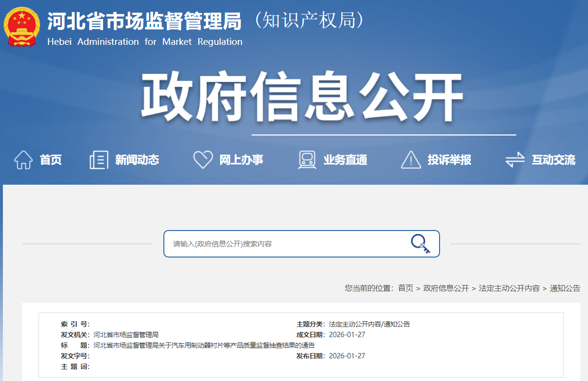Screen dimensions: 588x381
Task: Click the arrows icon beside 互动交流
Action: click(x=515, y=160)
